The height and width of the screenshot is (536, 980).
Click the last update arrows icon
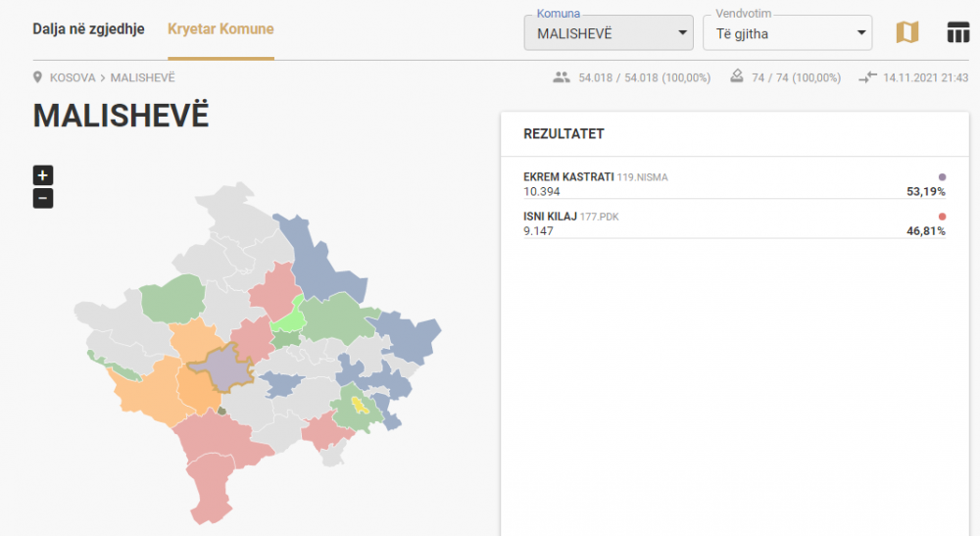(x=867, y=77)
